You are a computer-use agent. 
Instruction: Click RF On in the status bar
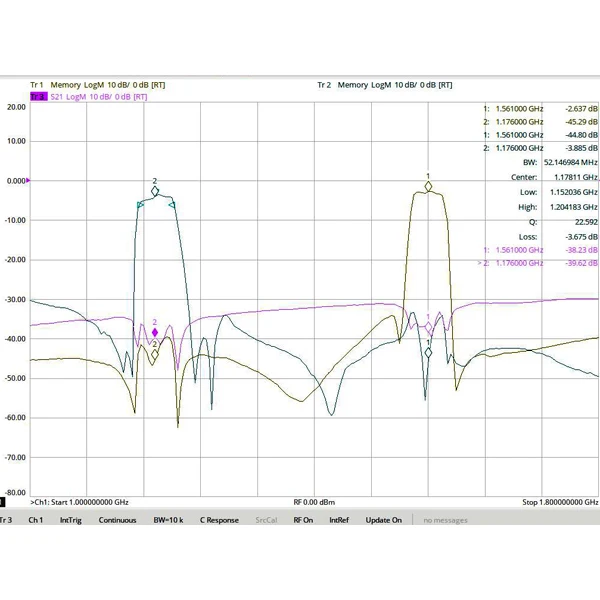303,520
